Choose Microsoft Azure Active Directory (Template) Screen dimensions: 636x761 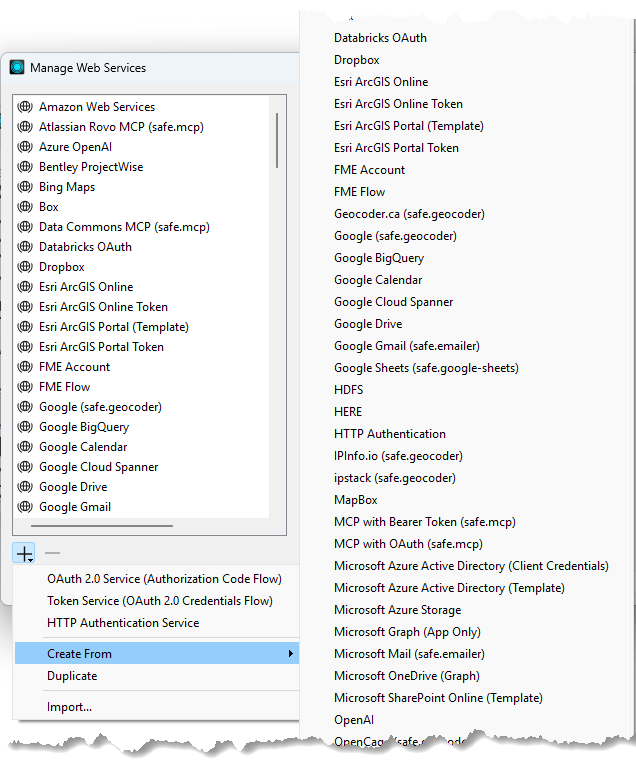click(x=449, y=588)
